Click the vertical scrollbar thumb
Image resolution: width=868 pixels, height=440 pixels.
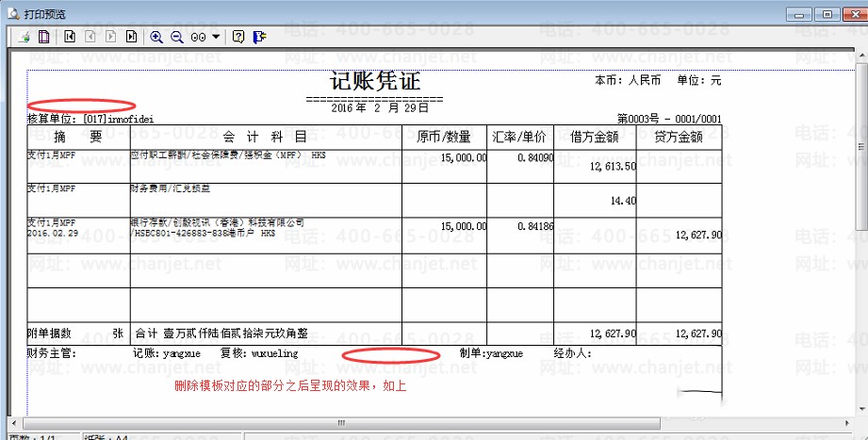click(861, 146)
